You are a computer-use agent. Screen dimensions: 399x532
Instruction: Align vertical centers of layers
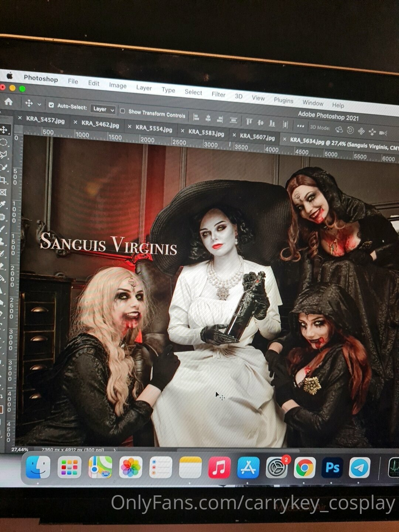[x=261, y=122]
